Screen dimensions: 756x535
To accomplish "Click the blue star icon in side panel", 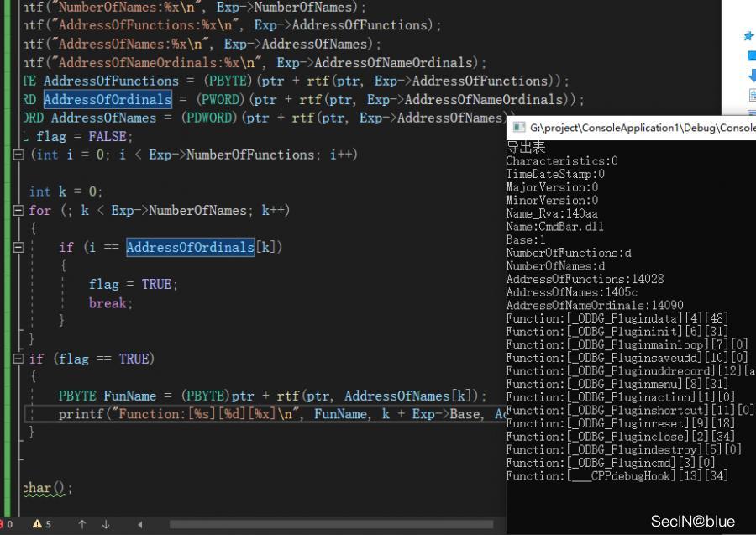I will coord(748,35).
